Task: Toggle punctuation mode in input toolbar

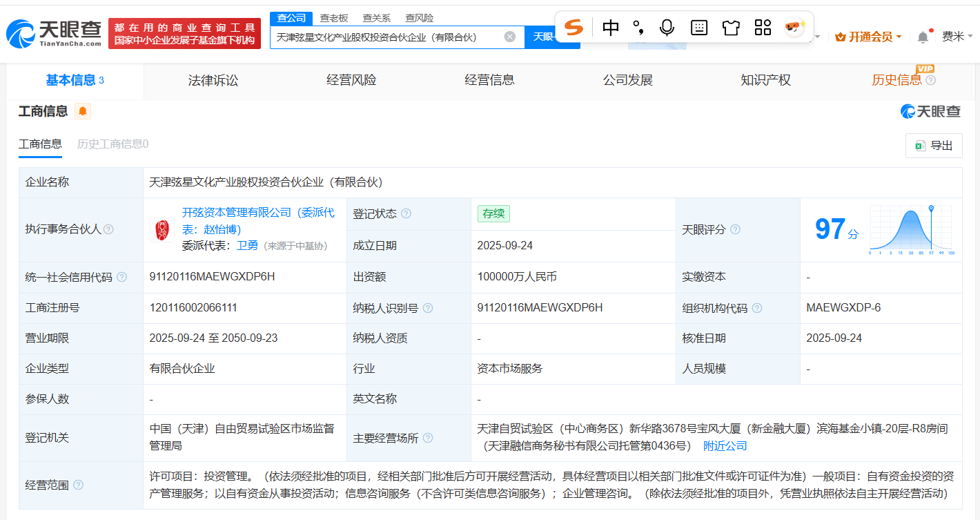Action: (x=636, y=28)
